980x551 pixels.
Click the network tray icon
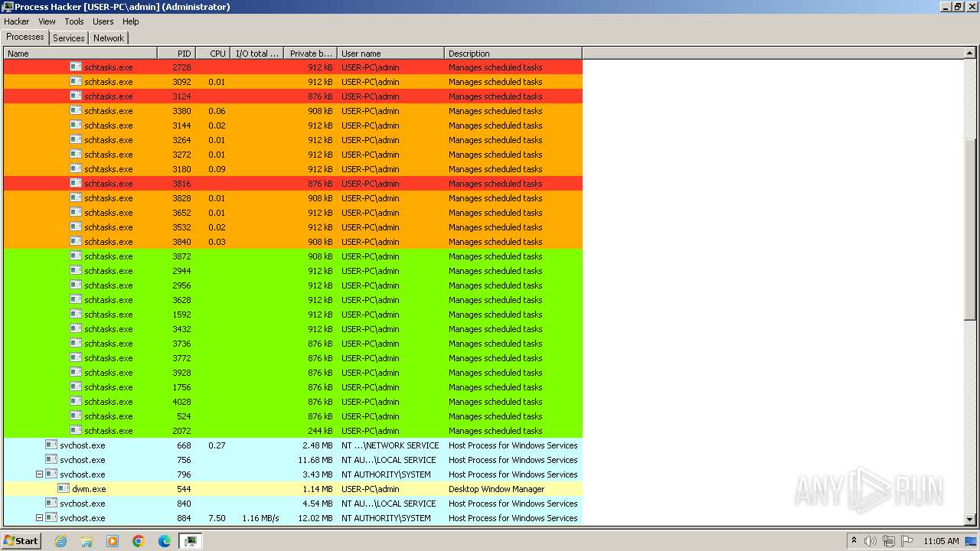point(889,541)
